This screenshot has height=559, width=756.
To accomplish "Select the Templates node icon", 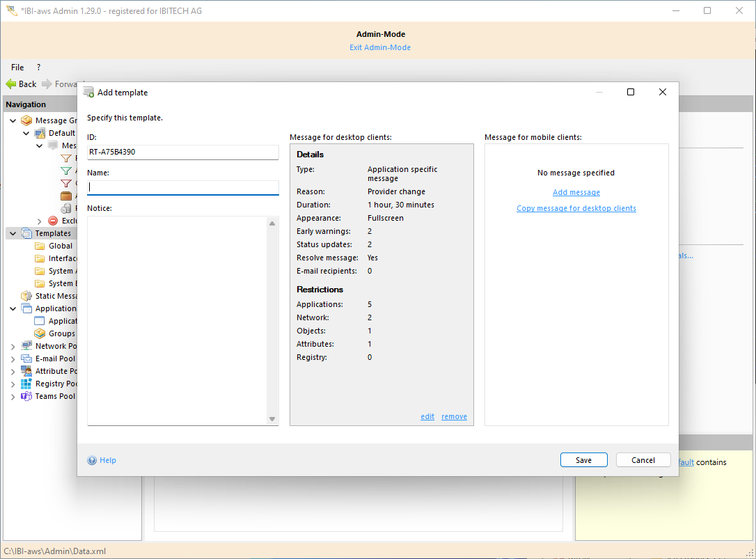I will (x=26, y=233).
